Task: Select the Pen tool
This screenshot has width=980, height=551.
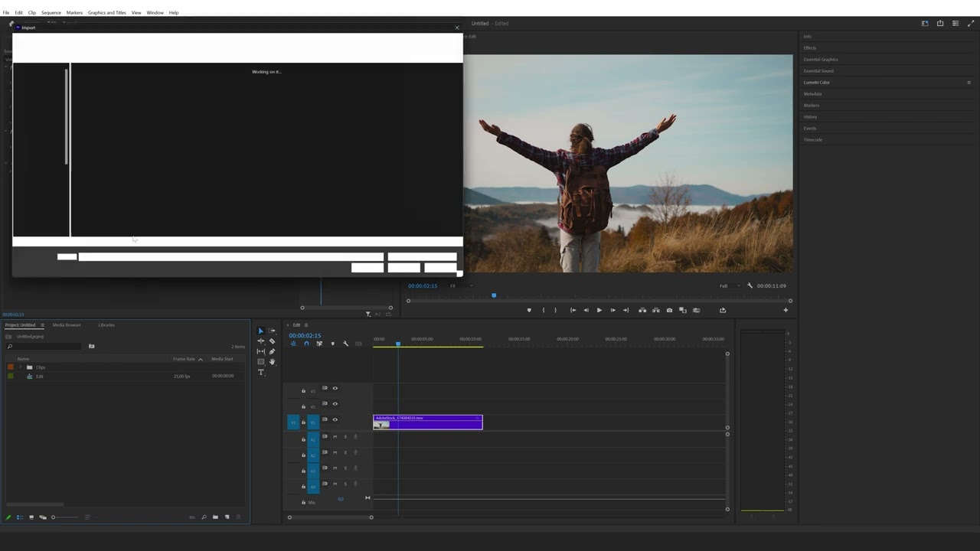Action: 272,351
